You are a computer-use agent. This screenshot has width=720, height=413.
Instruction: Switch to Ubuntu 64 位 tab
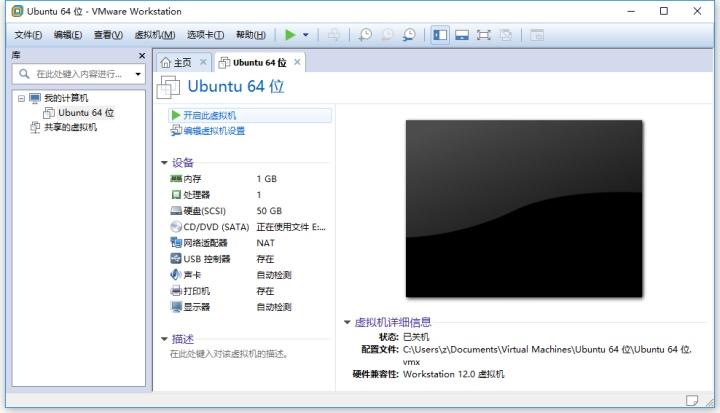tap(259, 62)
